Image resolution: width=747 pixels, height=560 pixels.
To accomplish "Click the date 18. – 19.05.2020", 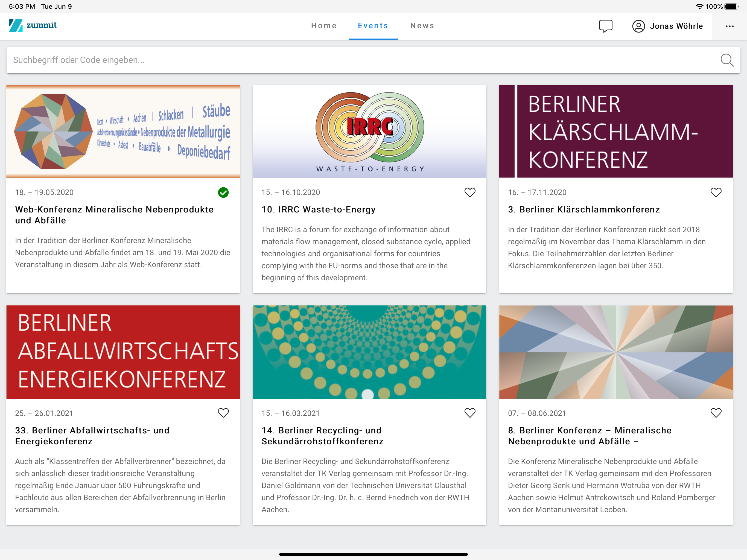I will (44, 192).
